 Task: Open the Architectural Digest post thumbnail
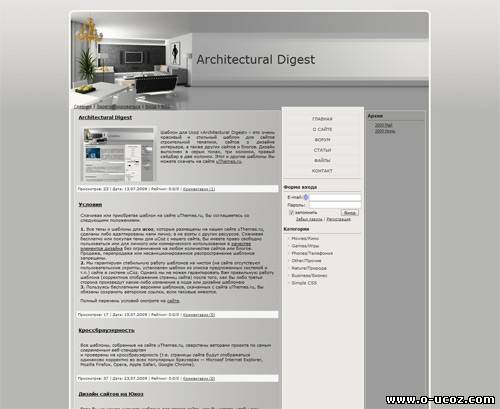tap(118, 154)
